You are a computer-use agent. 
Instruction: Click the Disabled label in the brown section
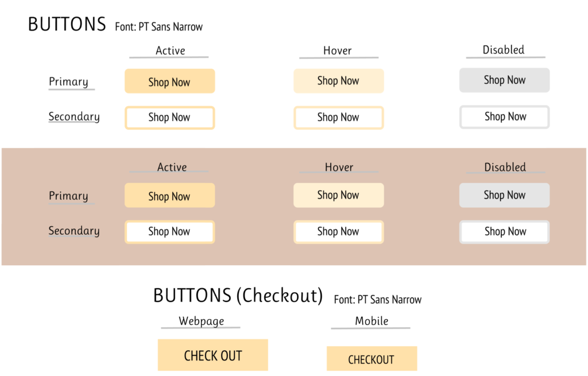point(505,167)
